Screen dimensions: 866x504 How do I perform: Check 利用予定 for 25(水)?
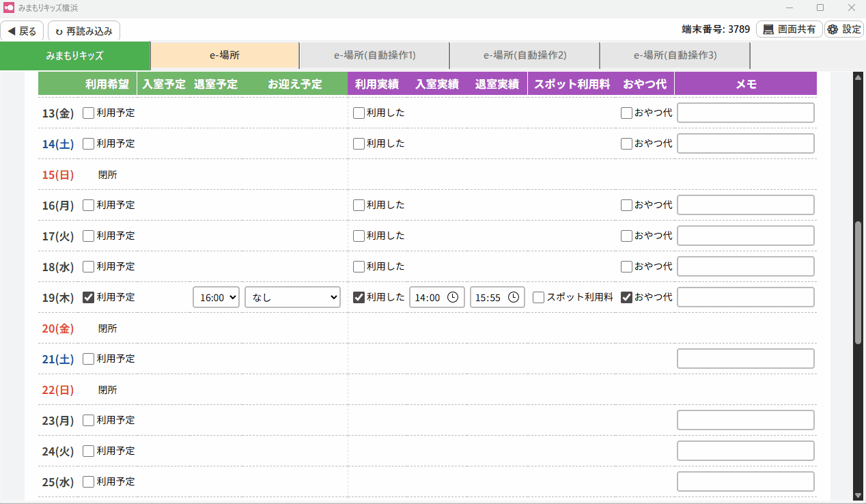coord(89,481)
